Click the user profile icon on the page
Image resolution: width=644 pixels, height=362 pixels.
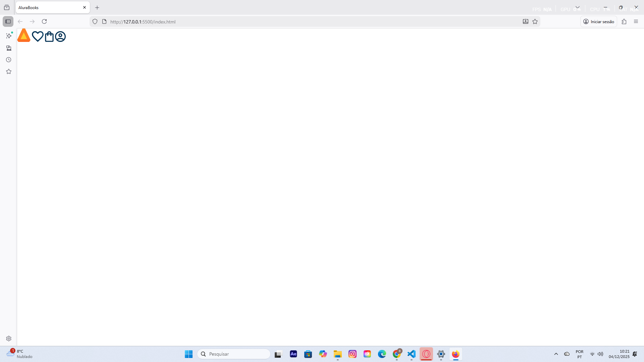(x=60, y=37)
